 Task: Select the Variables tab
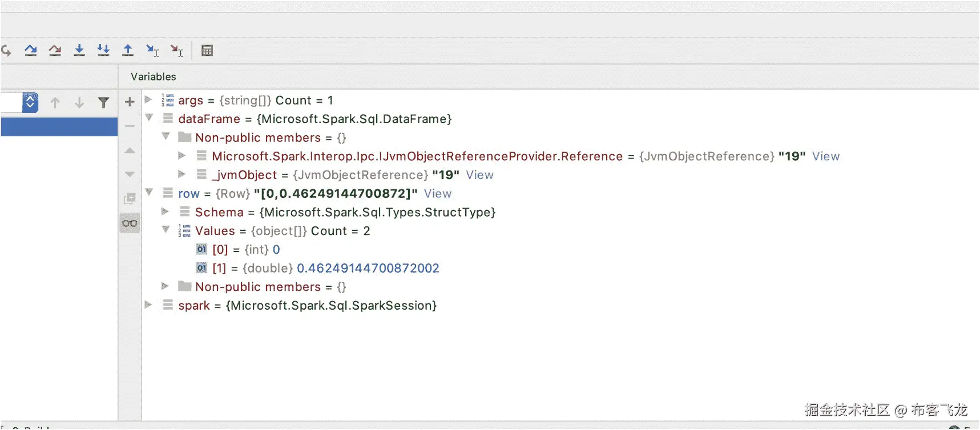153,76
